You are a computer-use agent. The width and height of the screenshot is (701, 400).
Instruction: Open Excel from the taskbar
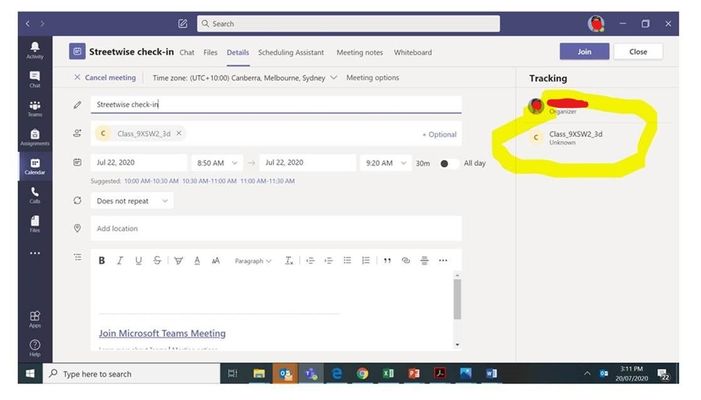pyautogui.click(x=388, y=374)
